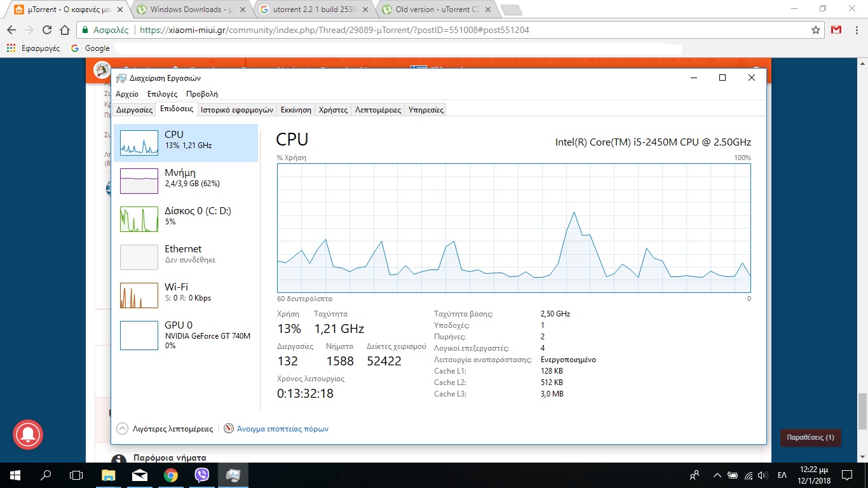Go back in Chrome
Viewport: 868px width, 488px height.
click(x=11, y=30)
